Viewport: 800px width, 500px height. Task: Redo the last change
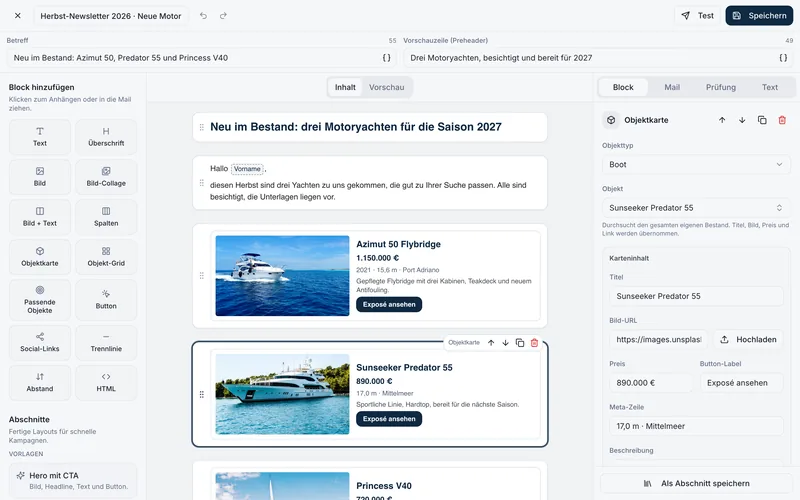point(223,16)
